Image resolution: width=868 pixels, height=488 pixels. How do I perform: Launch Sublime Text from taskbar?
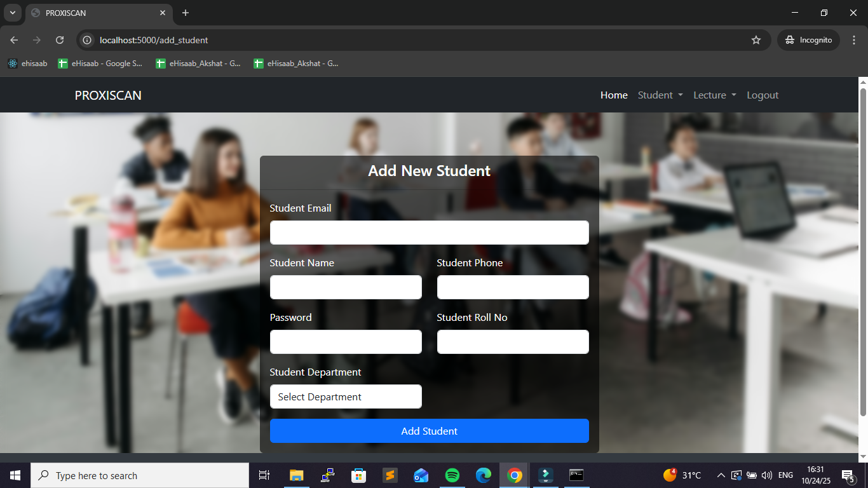(x=390, y=475)
